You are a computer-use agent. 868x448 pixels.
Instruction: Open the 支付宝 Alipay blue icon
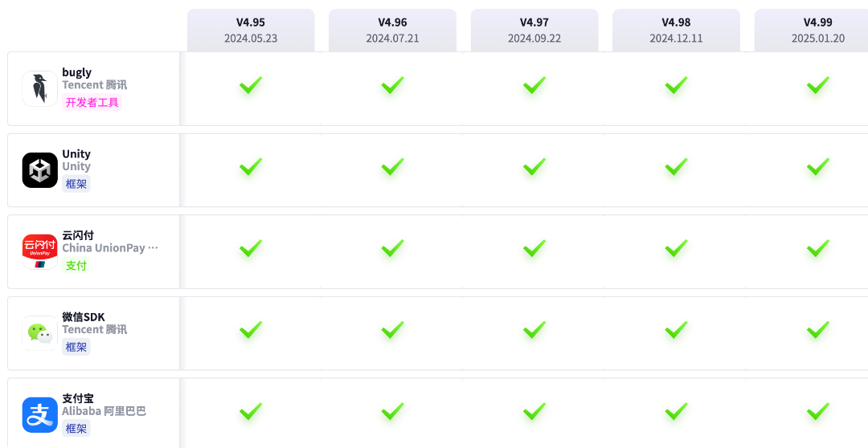tap(40, 415)
